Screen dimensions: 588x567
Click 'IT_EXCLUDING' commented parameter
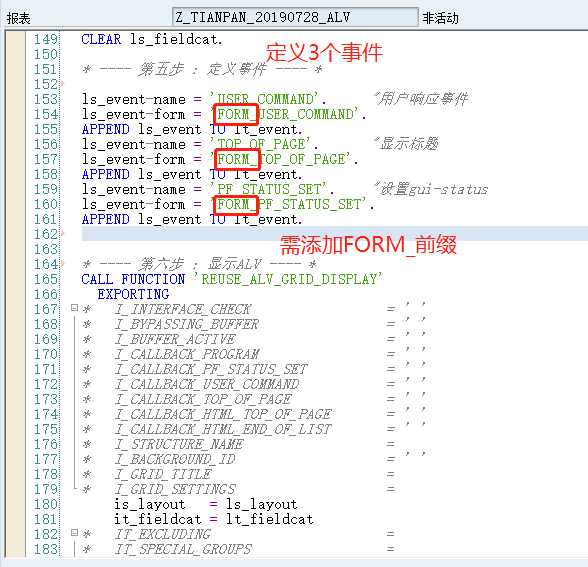[x=163, y=534]
